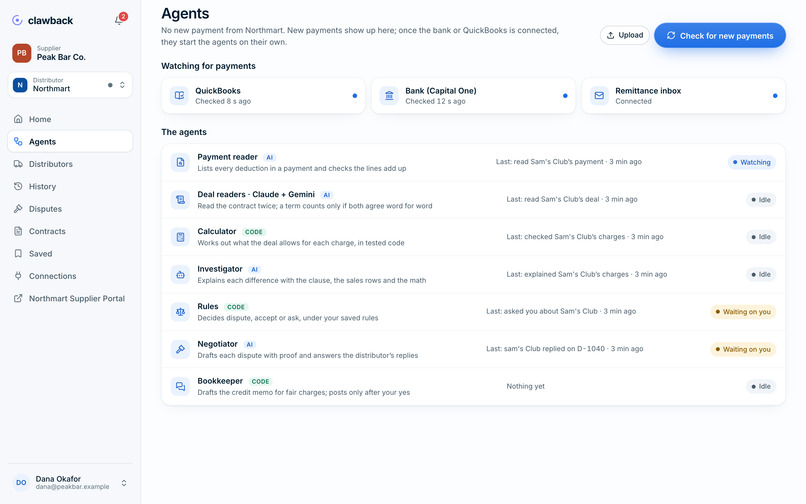Click the Payment reader icon
Viewport: 806px width, 504px height.
click(x=180, y=162)
